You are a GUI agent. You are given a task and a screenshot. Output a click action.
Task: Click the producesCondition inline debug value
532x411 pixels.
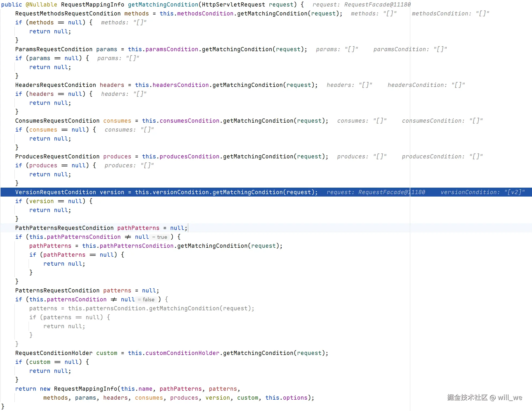[442, 156]
